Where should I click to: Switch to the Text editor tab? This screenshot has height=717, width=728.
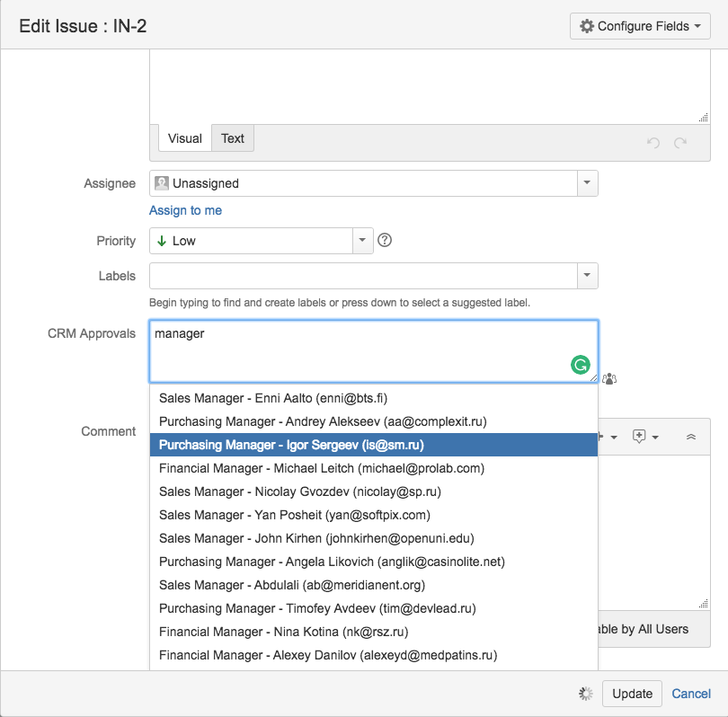pos(233,138)
